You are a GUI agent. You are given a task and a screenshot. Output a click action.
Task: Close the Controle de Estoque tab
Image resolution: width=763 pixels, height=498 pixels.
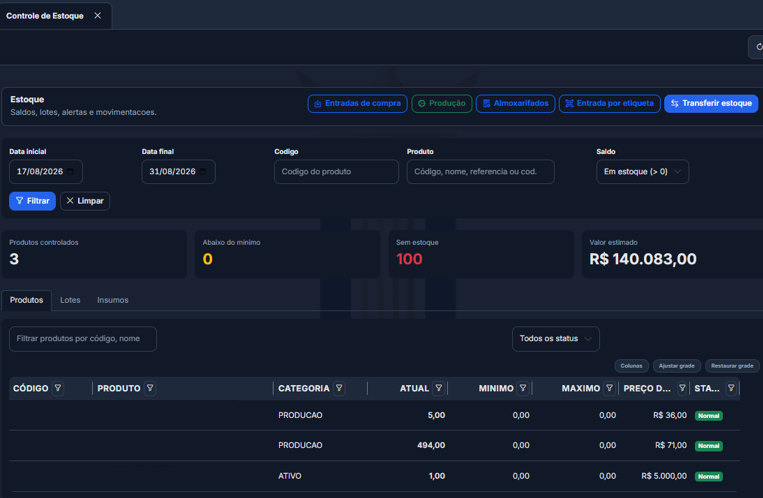coord(98,16)
